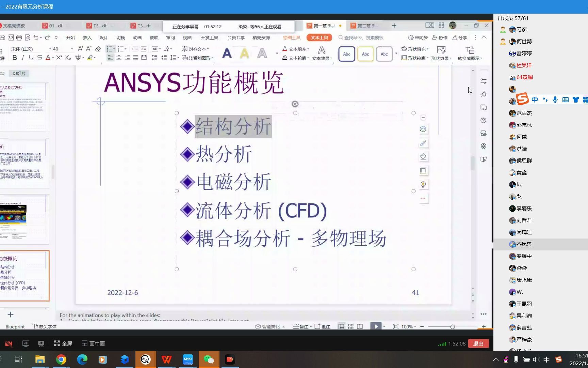Viewport: 588px width, 368px height.
Task: Click the star icon in the side panel
Action: click(484, 94)
